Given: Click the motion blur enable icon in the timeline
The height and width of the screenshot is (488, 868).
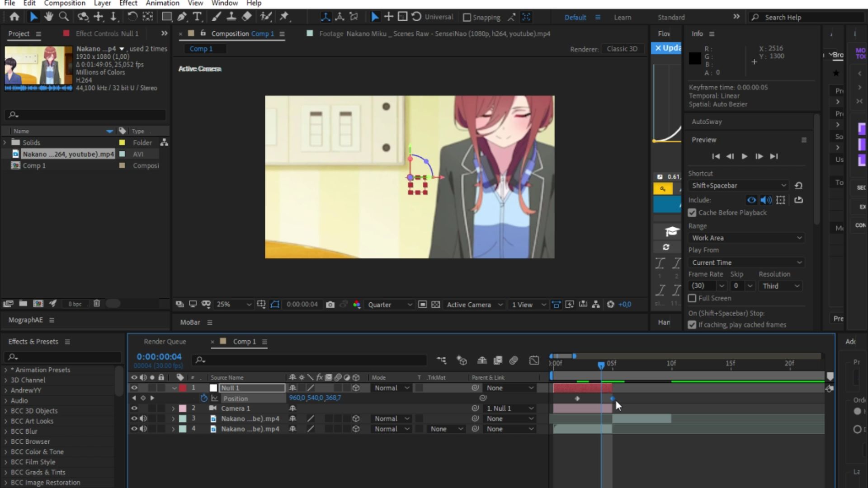Looking at the screenshot, I should click(514, 360).
